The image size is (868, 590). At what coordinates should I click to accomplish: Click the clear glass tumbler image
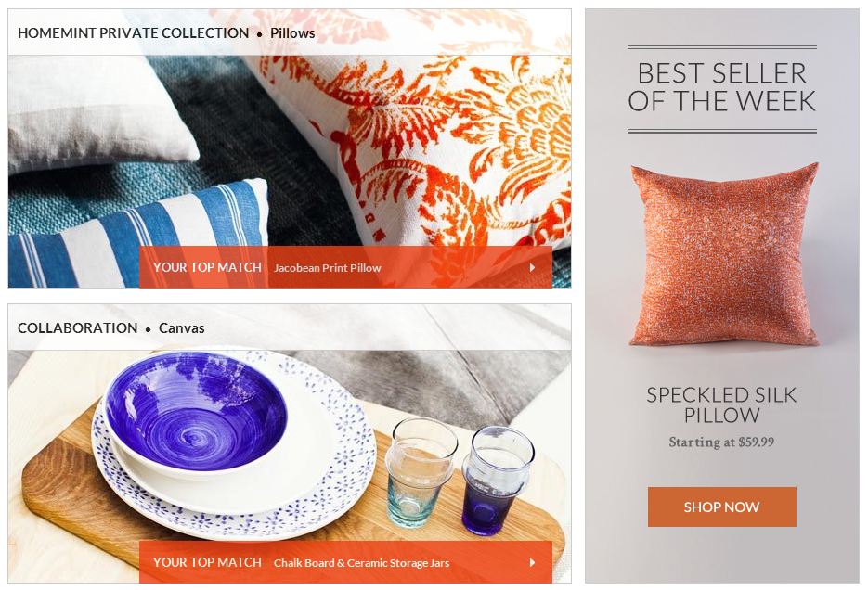(421, 471)
